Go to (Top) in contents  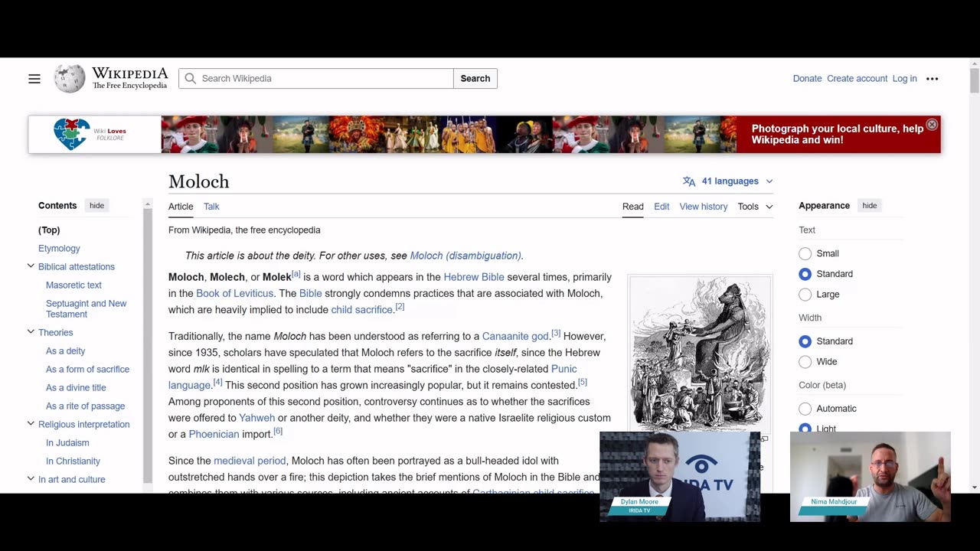pos(49,230)
